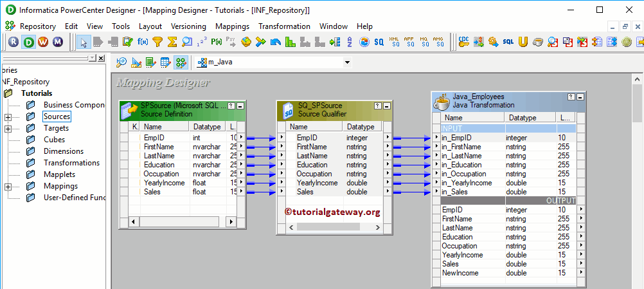This screenshot has height=289, width=644.
Task: Click help button on SPSource box
Action: coord(231,106)
